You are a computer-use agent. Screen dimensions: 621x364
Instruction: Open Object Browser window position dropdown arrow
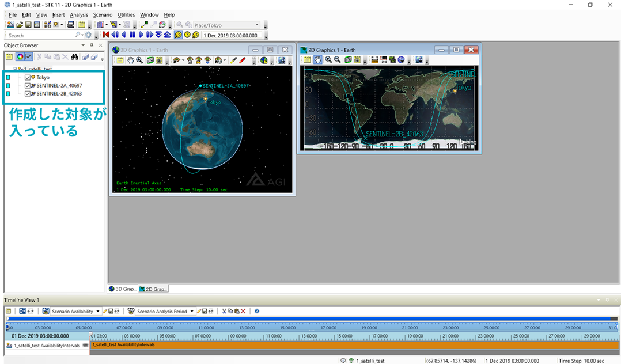coord(83,45)
